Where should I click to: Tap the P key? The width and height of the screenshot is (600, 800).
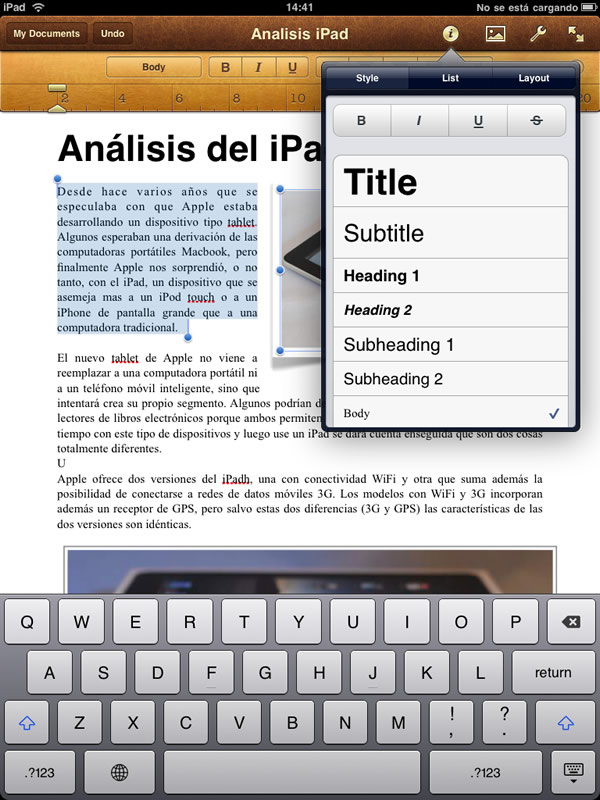515,621
